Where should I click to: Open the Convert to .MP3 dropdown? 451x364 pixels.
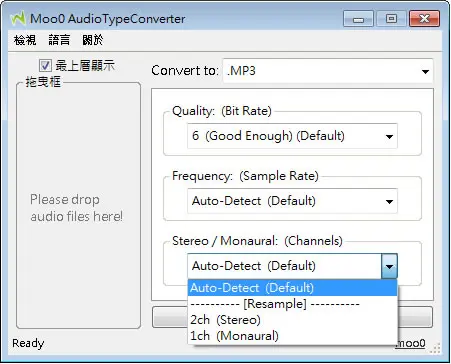[x=328, y=71]
